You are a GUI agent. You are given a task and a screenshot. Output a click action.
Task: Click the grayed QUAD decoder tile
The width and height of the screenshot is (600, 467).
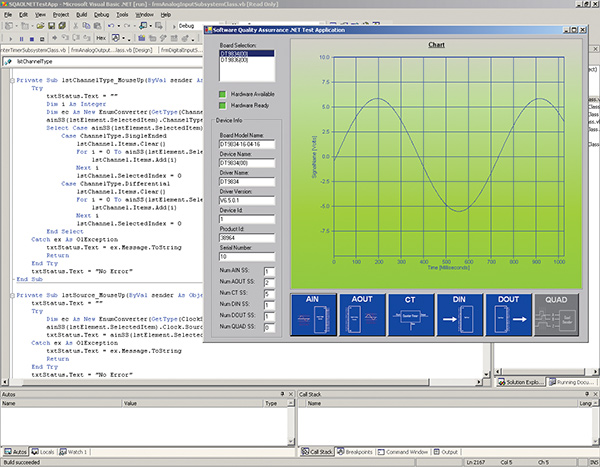(x=556, y=314)
